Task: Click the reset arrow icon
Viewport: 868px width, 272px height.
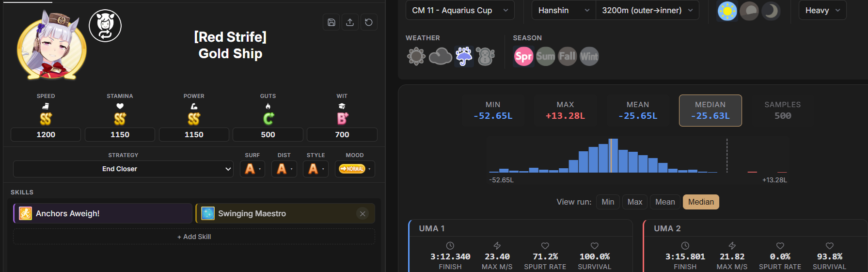Action: pos(369,22)
